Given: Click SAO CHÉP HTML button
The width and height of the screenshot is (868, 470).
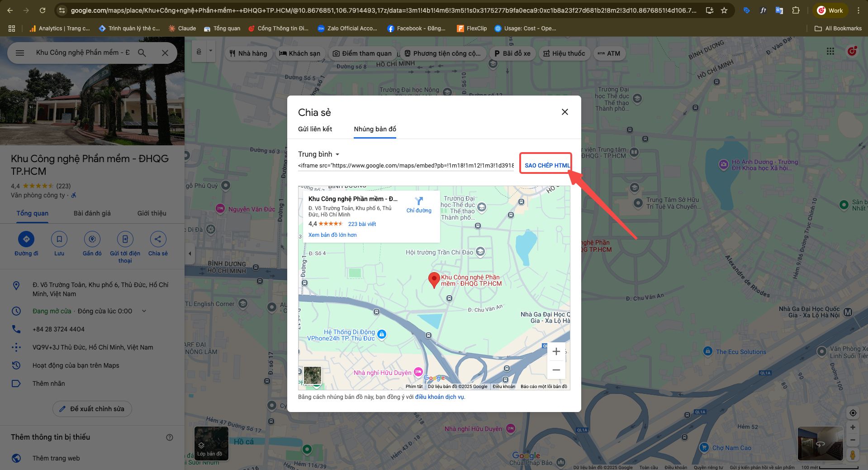Looking at the screenshot, I should click(x=546, y=165).
